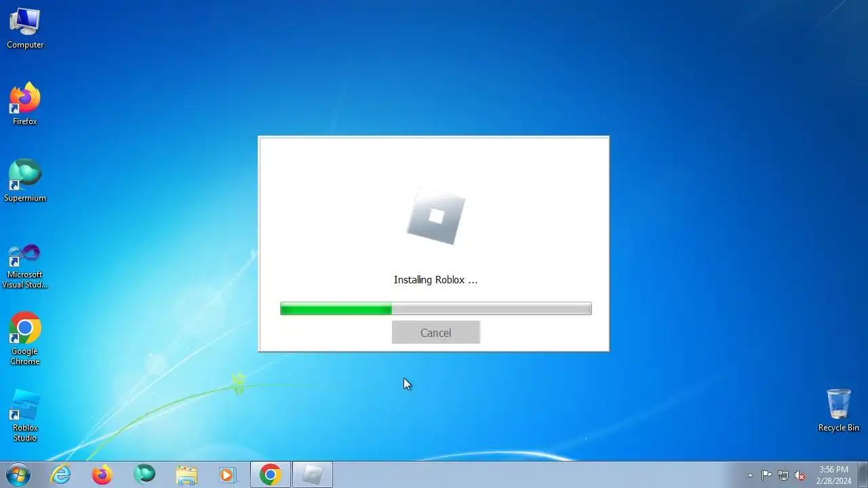Select the Recycle Bin desktop icon
The height and width of the screenshot is (488, 868).
(839, 410)
